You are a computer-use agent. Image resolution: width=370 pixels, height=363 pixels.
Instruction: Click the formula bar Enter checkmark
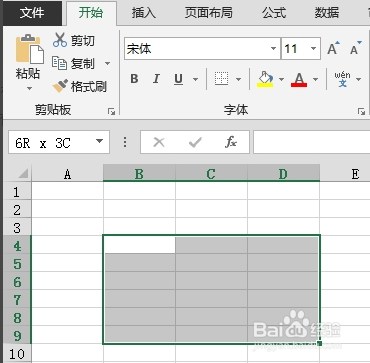coord(195,143)
